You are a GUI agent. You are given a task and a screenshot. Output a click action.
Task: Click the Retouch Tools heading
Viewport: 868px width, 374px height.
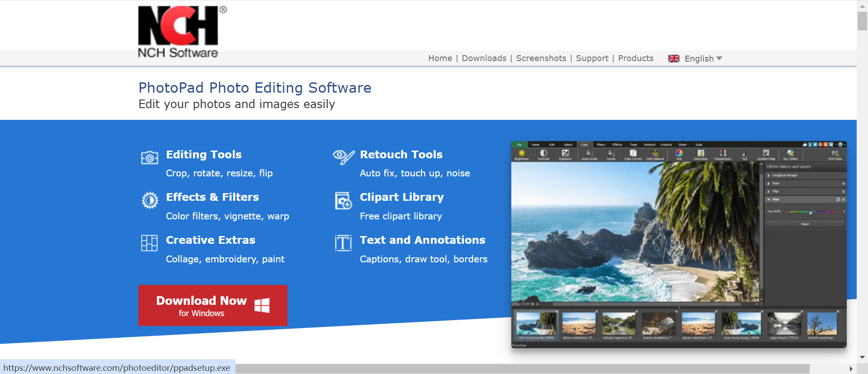tap(401, 155)
